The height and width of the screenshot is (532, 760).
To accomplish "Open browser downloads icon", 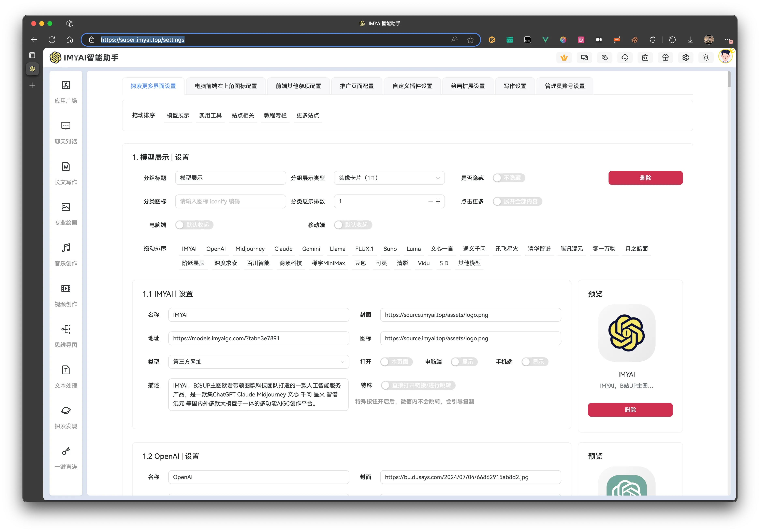I will point(690,40).
